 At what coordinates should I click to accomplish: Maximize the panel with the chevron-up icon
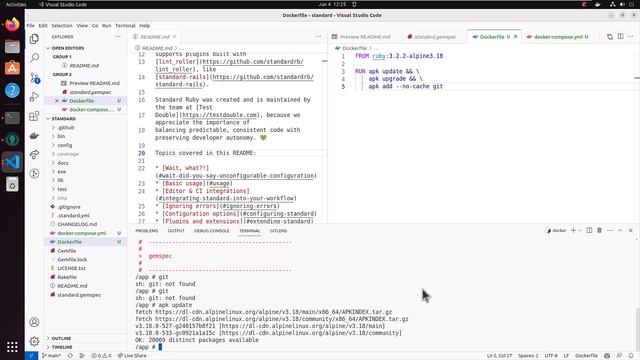[x=620, y=231]
